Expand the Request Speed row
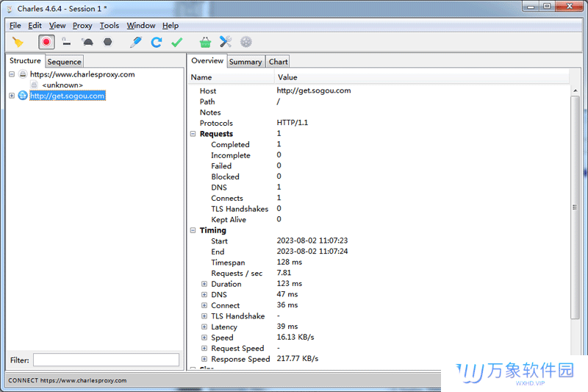588x392 pixels. pyautogui.click(x=204, y=349)
